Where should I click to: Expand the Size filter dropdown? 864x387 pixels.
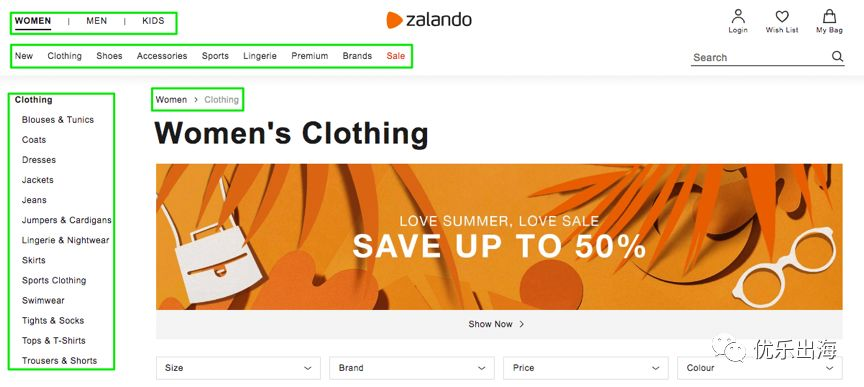(x=238, y=368)
